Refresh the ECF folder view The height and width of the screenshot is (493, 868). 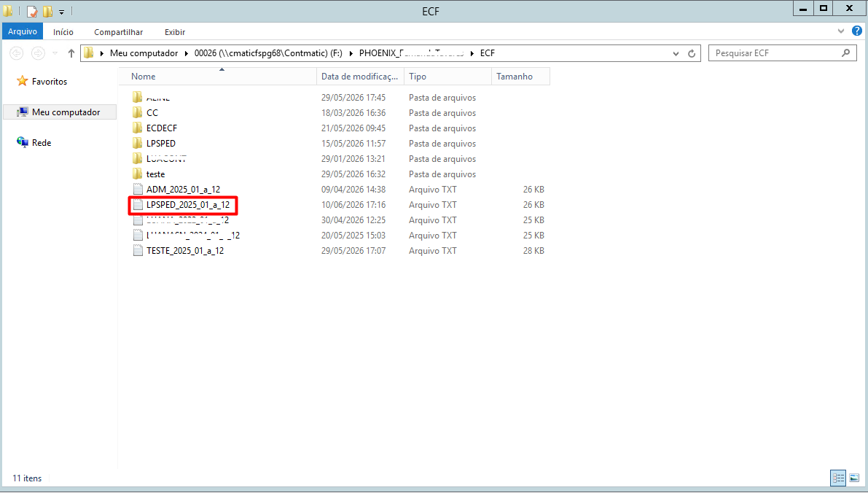[692, 54]
